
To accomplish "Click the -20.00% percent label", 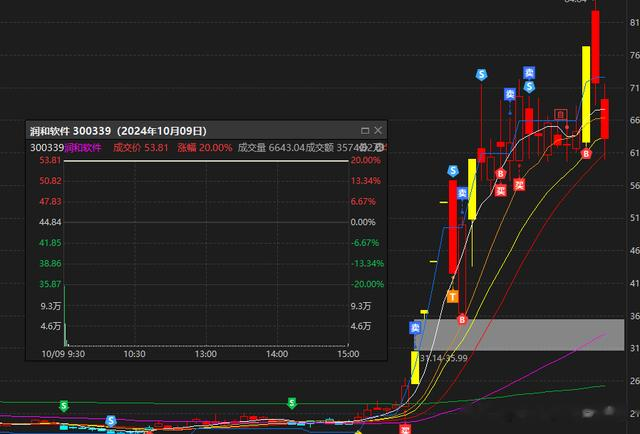I will click(x=368, y=284).
